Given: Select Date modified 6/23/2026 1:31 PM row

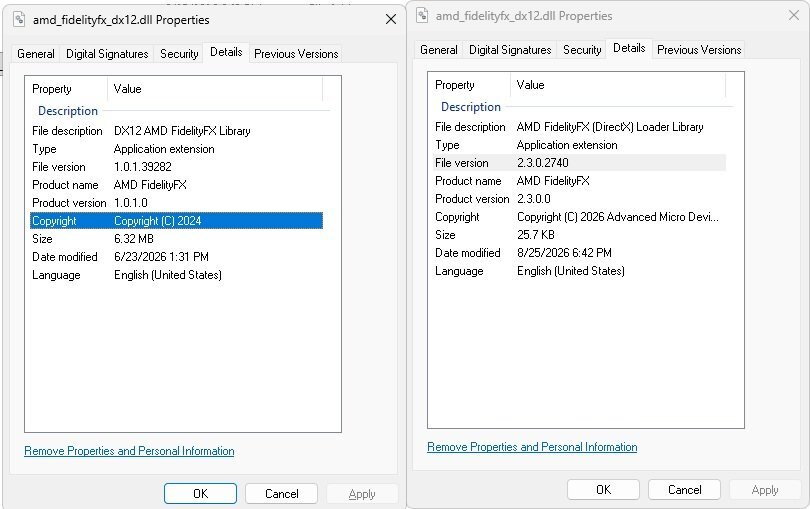Looking at the screenshot, I should [x=176, y=257].
